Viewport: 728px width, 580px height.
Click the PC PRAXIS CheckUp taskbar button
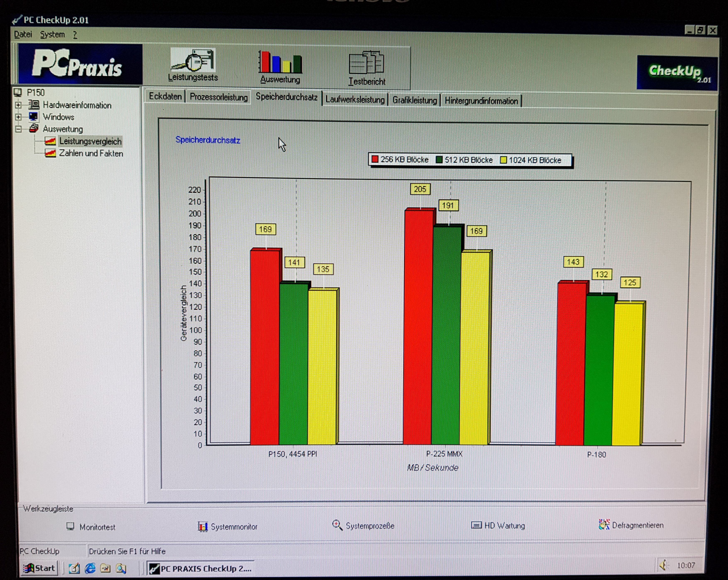click(200, 569)
